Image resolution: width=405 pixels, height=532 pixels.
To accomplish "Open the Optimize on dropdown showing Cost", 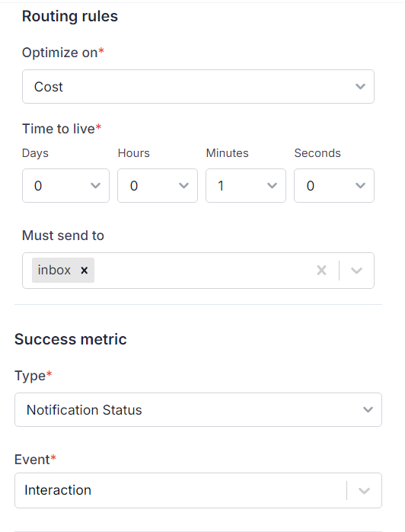I will (198, 87).
